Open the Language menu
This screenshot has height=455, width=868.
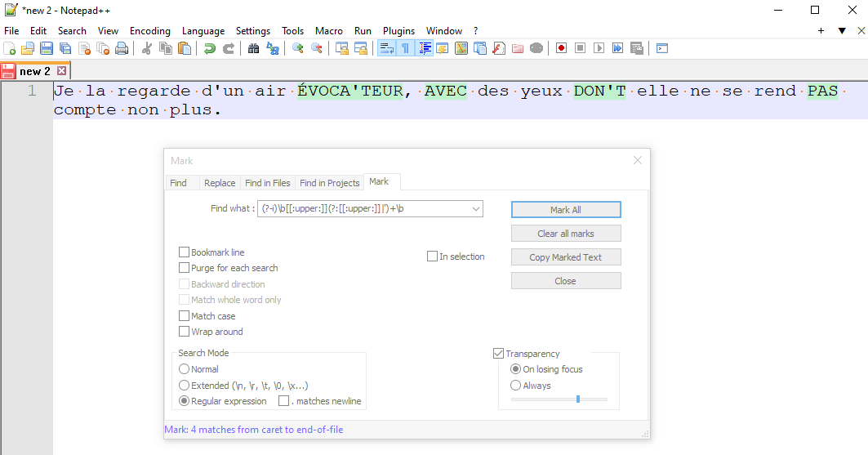tap(203, 31)
